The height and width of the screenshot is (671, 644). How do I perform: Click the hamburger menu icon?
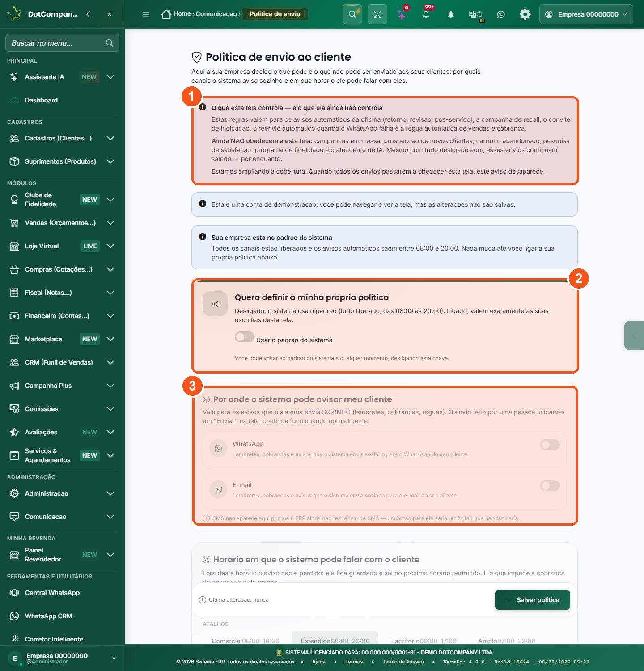pos(146,14)
